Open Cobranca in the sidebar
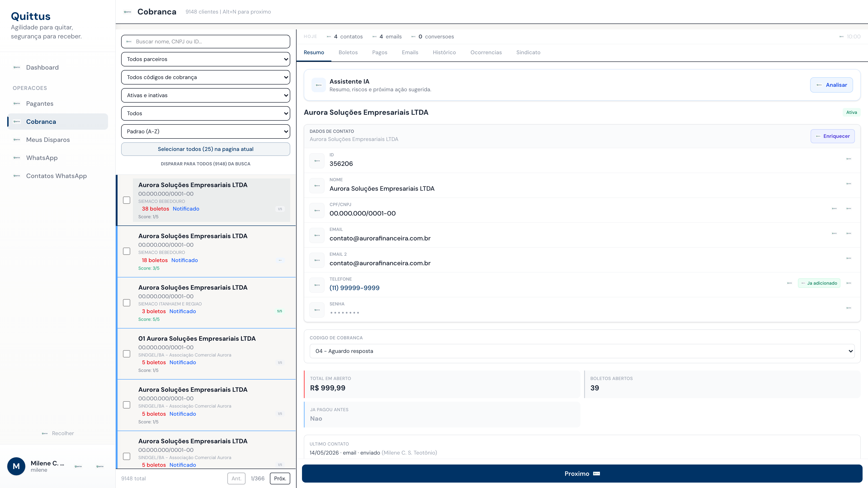The image size is (868, 488). tap(58, 122)
